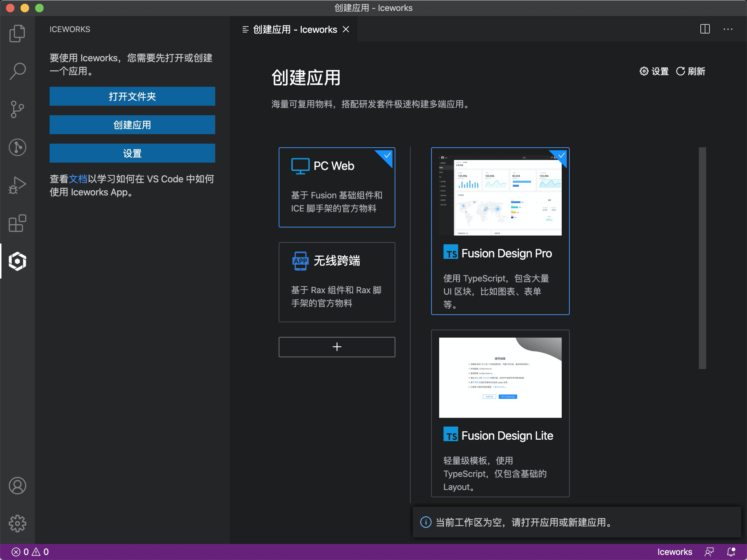Click the 打开文件夹 button
This screenshot has height=560, width=747.
coord(132,96)
